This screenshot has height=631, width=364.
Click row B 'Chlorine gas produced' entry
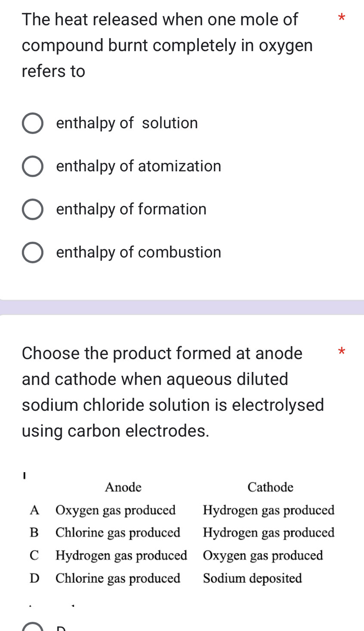click(x=117, y=532)
